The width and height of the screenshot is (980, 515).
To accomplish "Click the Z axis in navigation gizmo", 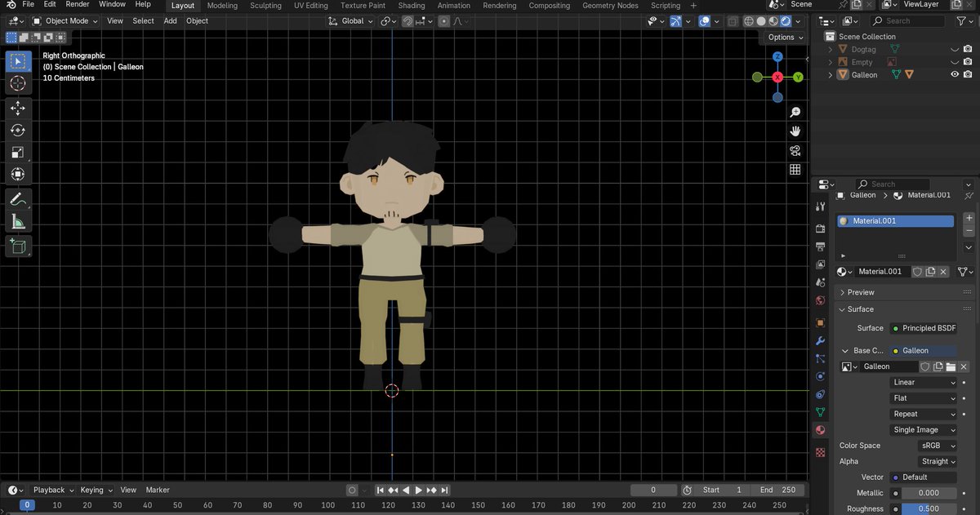I will point(777,56).
